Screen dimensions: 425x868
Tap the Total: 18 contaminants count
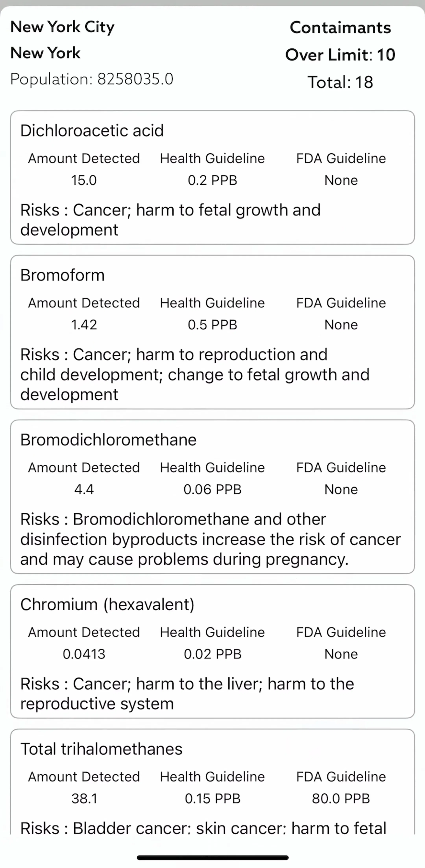340,82
